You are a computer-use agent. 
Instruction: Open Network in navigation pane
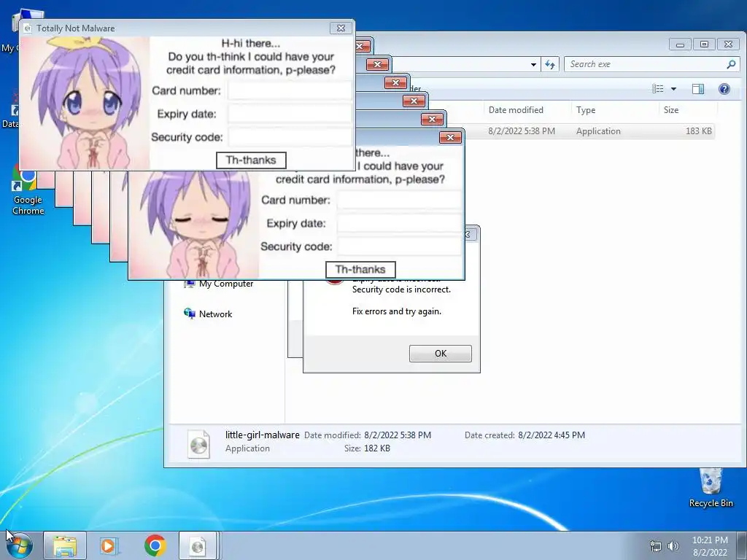208,314
